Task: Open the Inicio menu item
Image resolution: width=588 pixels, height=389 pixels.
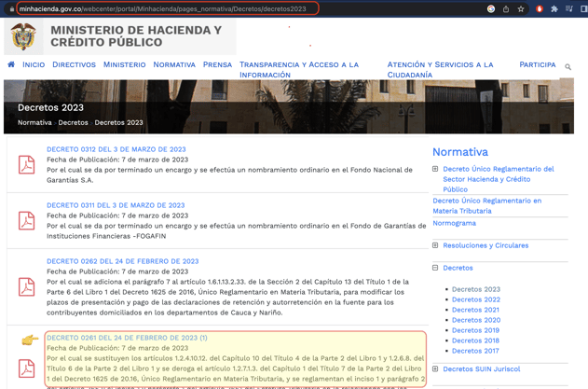Action: (34, 64)
